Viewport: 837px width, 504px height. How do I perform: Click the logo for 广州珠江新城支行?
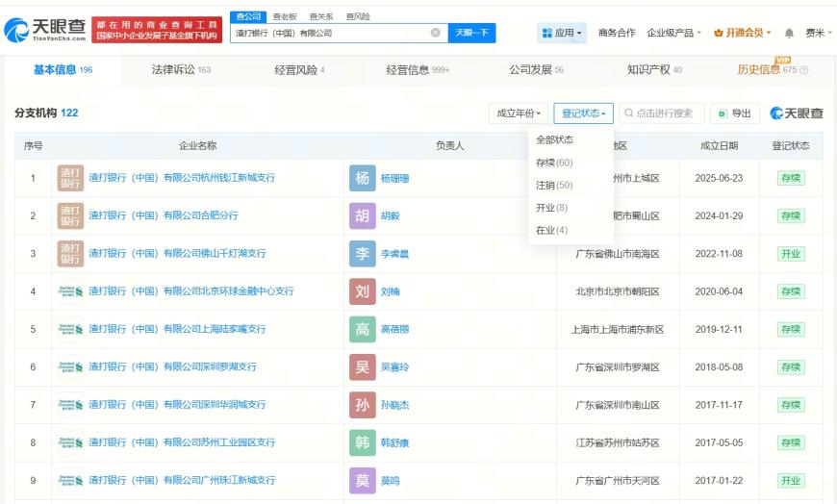[x=70, y=481]
